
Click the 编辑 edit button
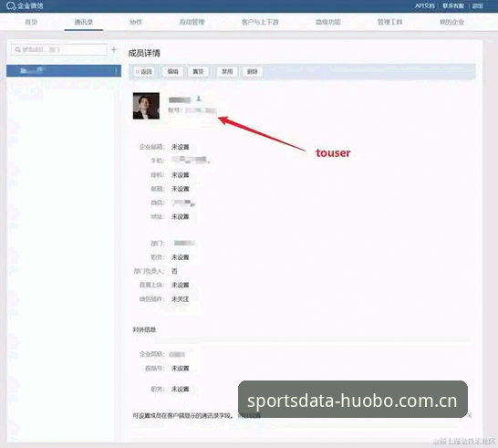172,71
